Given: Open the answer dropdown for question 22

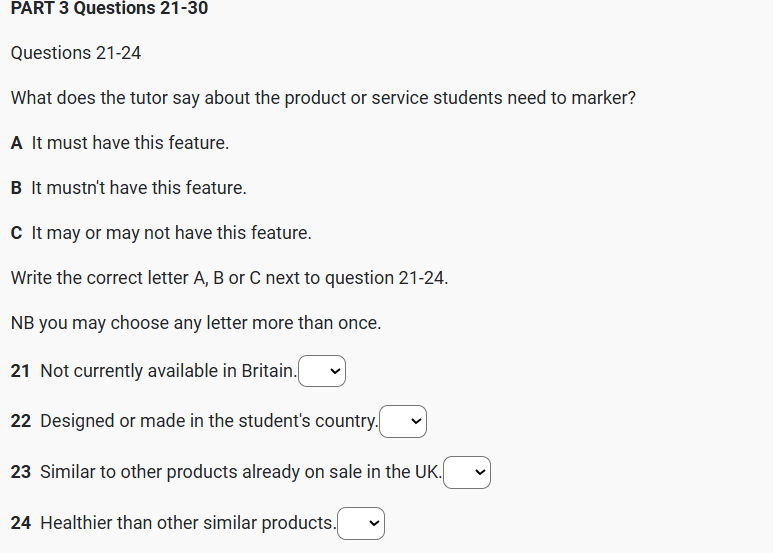Looking at the screenshot, I should pyautogui.click(x=403, y=422).
